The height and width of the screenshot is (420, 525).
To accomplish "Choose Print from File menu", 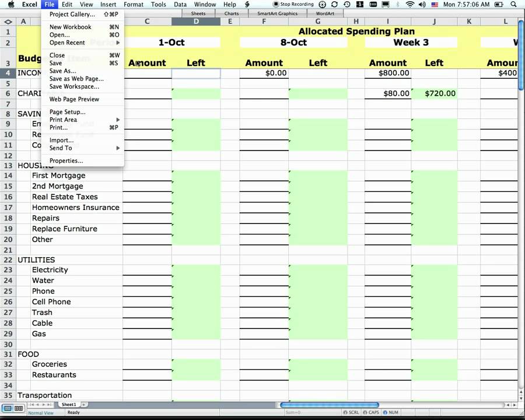I will pyautogui.click(x=82, y=128).
